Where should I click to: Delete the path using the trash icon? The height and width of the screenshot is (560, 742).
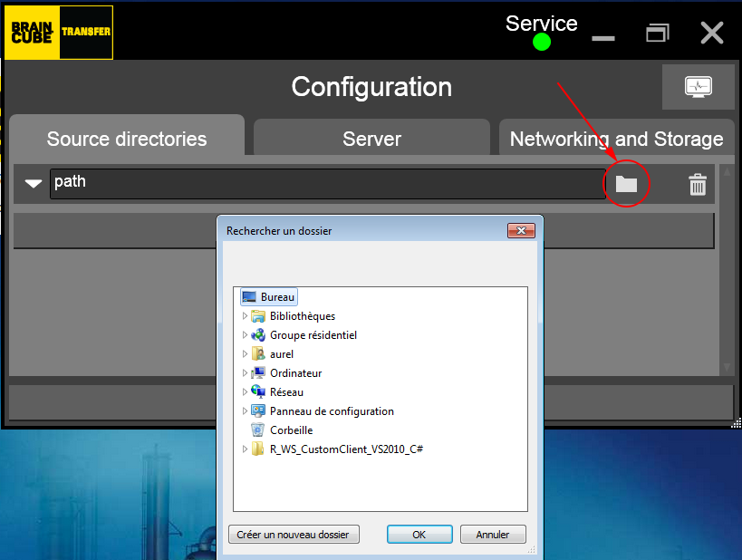coord(697,183)
